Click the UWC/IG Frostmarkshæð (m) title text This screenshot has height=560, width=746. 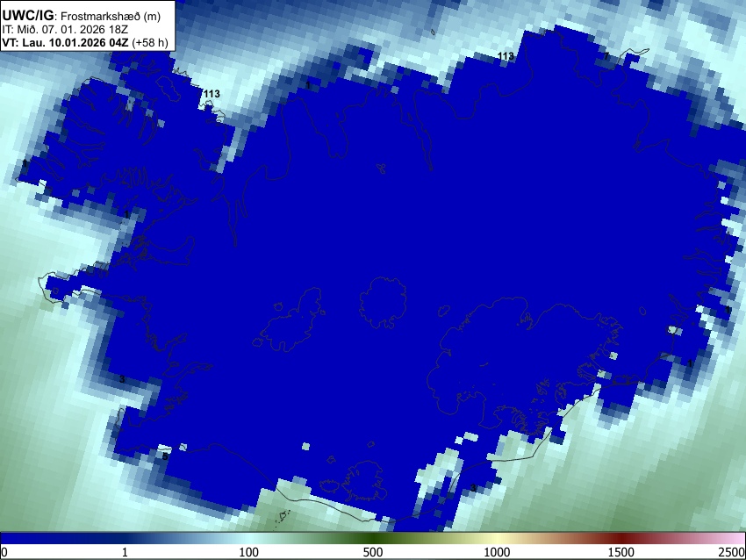click(x=82, y=16)
